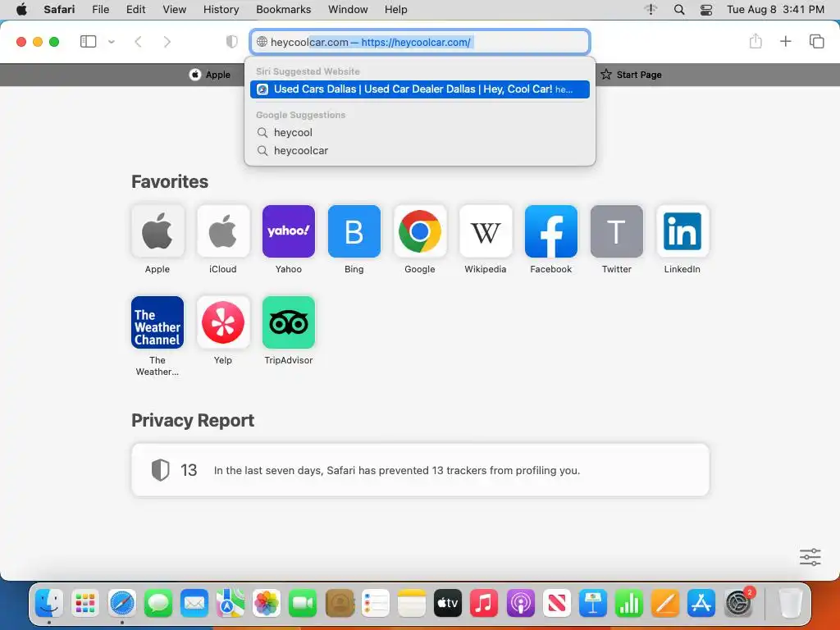This screenshot has height=630, width=840.
Task: Open the Privacy Report shield icon in toolbar
Action: coord(231,42)
